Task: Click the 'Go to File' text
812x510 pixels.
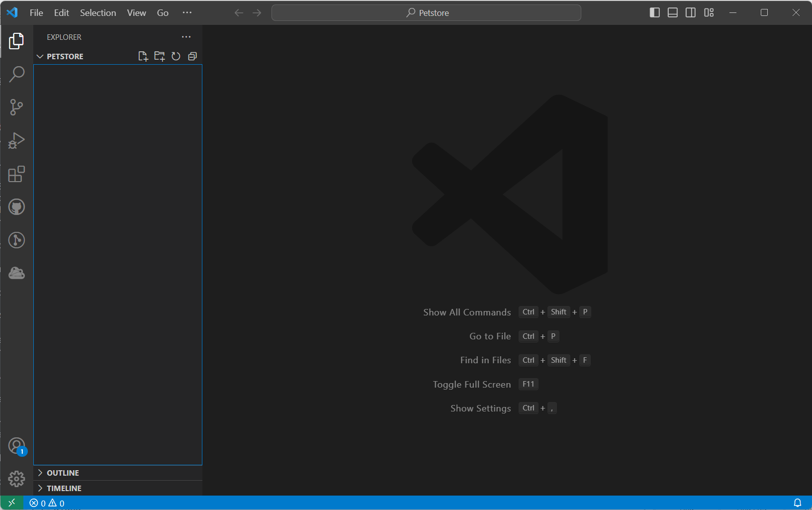Action: (490, 336)
